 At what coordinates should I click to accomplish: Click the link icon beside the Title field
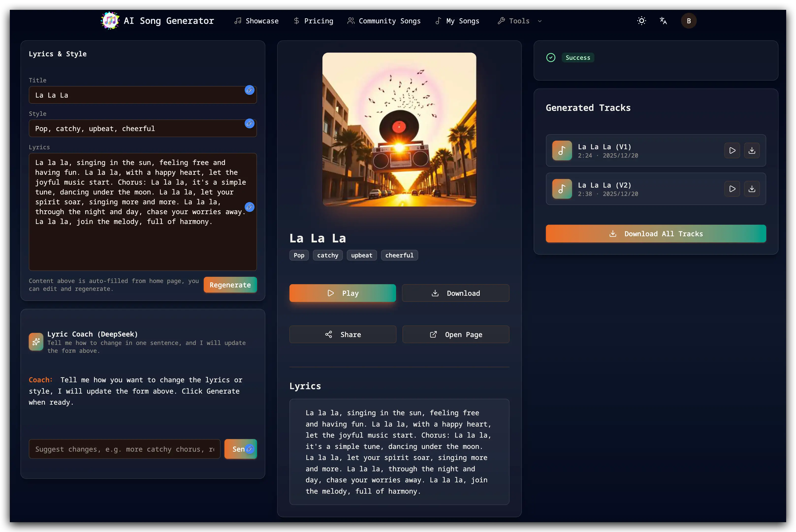[250, 90]
